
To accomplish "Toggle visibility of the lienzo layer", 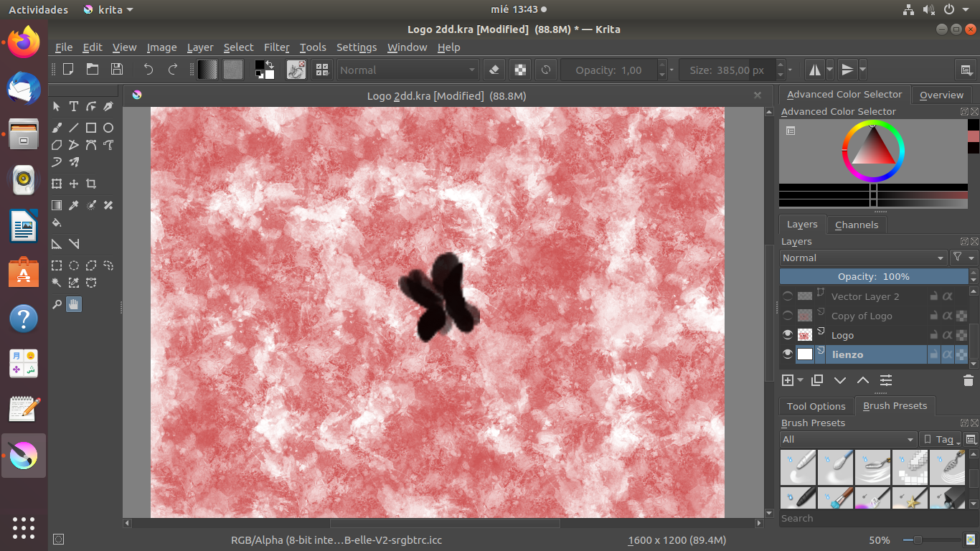I will 788,354.
